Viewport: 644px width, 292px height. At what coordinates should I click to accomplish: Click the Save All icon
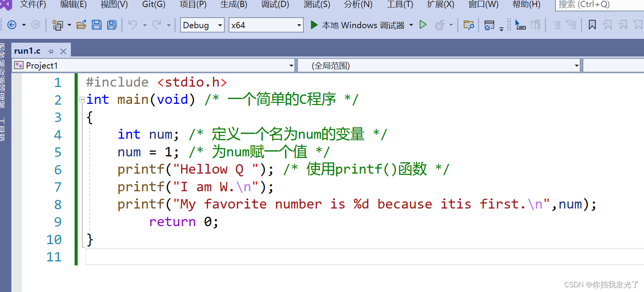[112, 25]
